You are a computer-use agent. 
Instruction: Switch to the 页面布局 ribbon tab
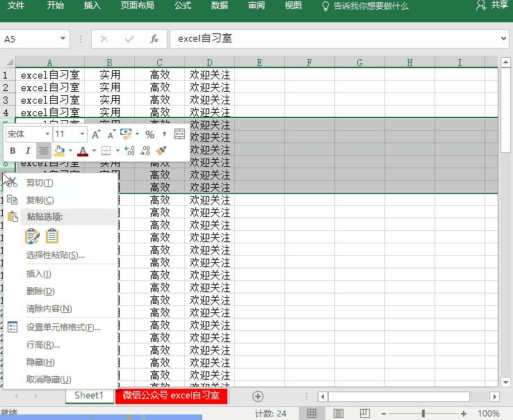[138, 6]
